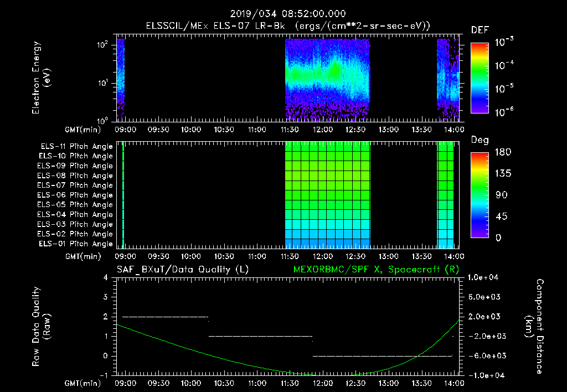567x392 pixels.
Task: Select the Raw Data Quality (Raw) axis label
Action: (x=41, y=326)
